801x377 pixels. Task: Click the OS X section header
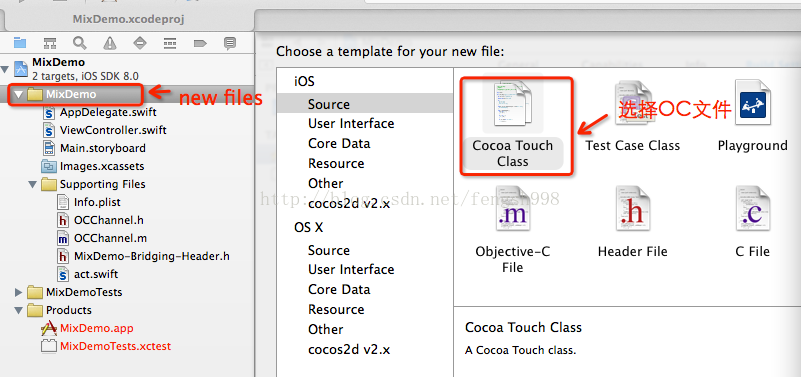point(309,227)
